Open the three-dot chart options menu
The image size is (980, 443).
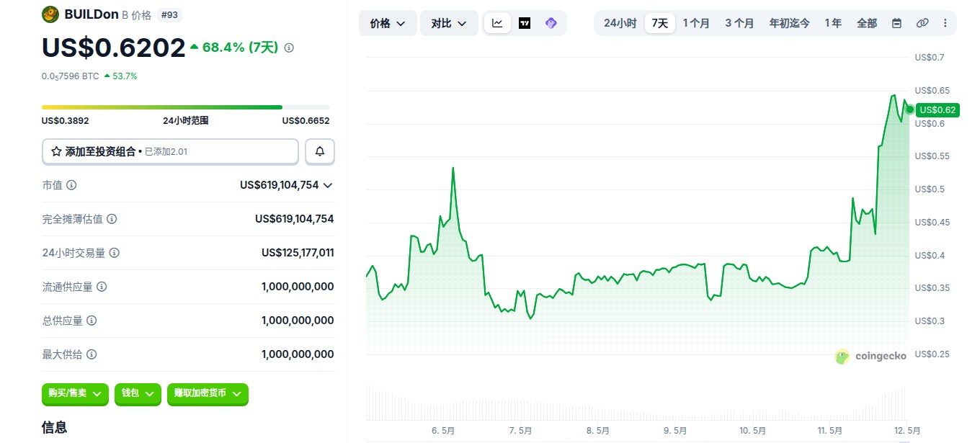tap(945, 23)
